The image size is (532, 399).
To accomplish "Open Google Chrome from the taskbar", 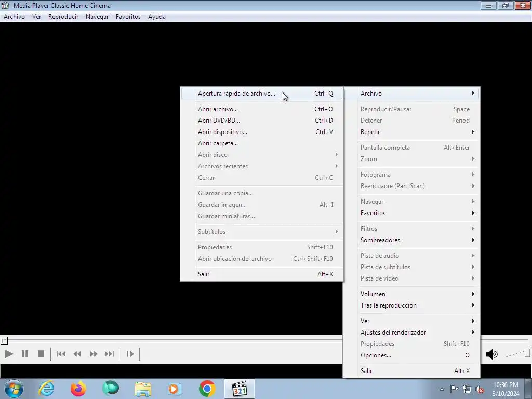I will pos(207,389).
